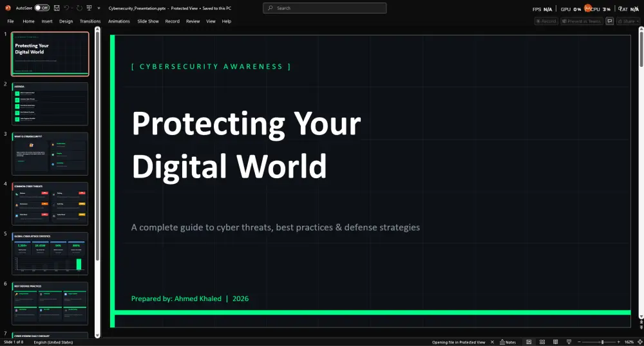Click the PowerPoint app logo icon
This screenshot has width=644, height=346.
[x=8, y=8]
